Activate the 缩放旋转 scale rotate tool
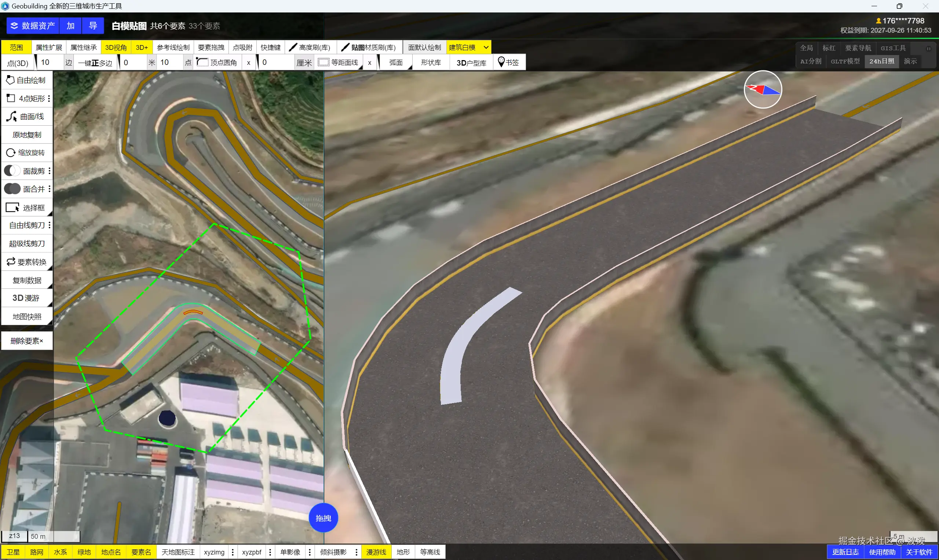This screenshot has height=560, width=939. coord(26,152)
